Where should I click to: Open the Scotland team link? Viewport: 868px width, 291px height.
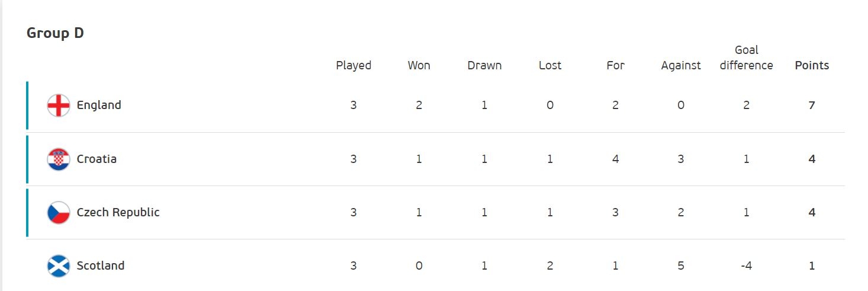coord(101,266)
